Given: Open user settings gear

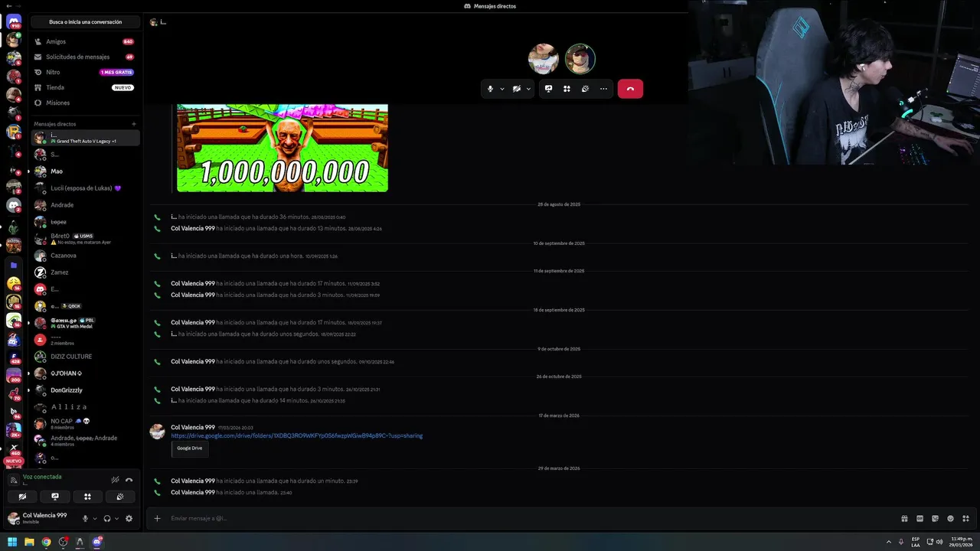Looking at the screenshot, I should pyautogui.click(x=129, y=518).
